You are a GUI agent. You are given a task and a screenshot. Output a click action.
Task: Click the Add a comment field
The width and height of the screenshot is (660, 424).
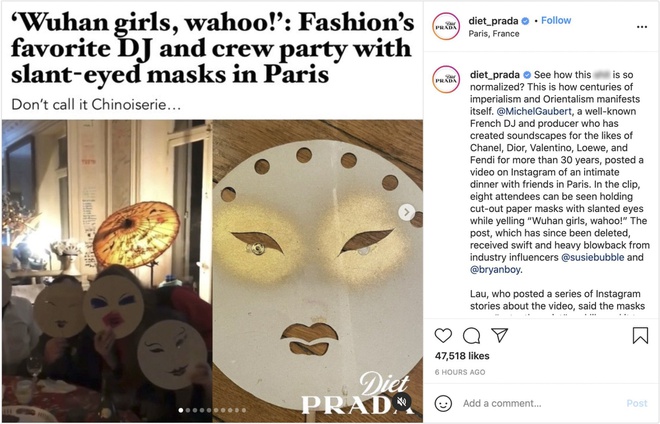pos(539,403)
